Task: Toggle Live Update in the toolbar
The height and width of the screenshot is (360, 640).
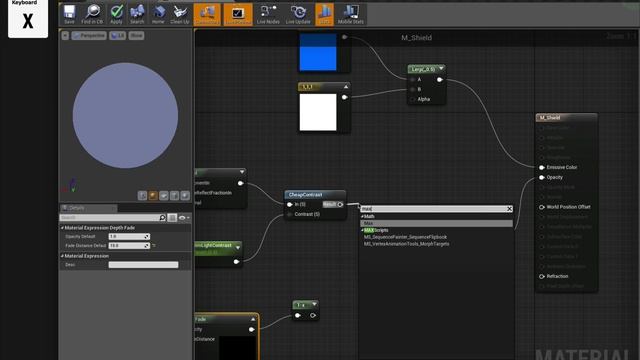Action: (298, 14)
